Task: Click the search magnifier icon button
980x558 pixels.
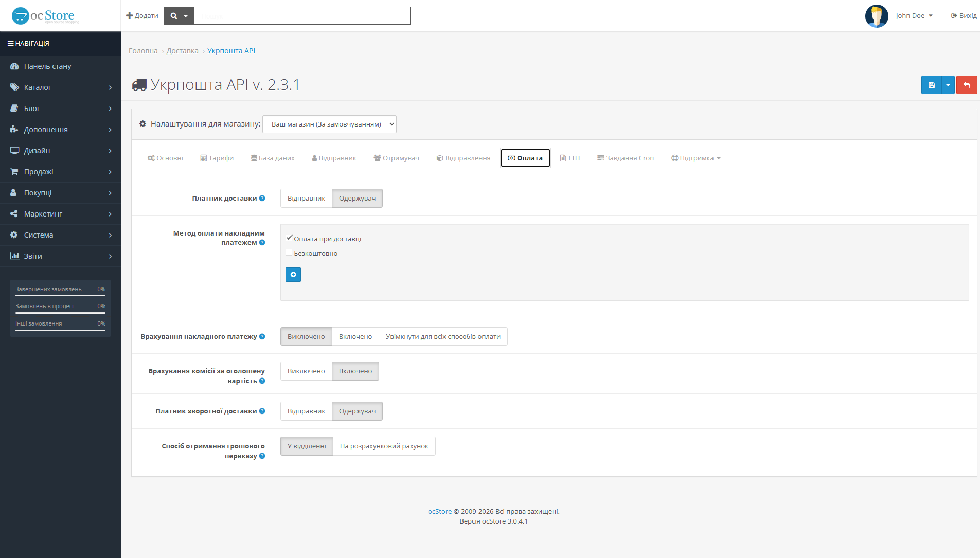Action: (174, 16)
